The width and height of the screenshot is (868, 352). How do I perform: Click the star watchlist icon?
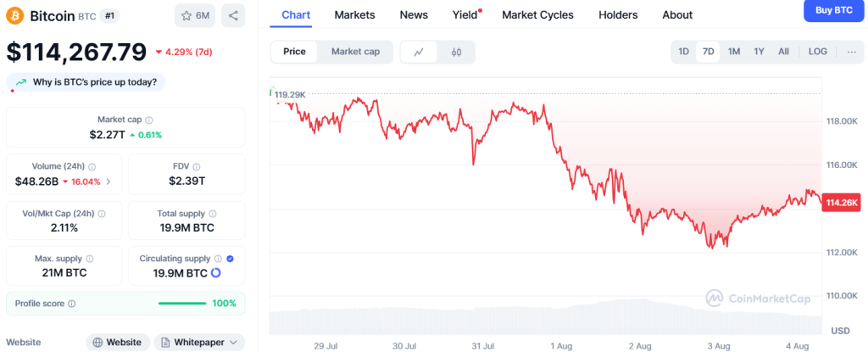tap(186, 15)
